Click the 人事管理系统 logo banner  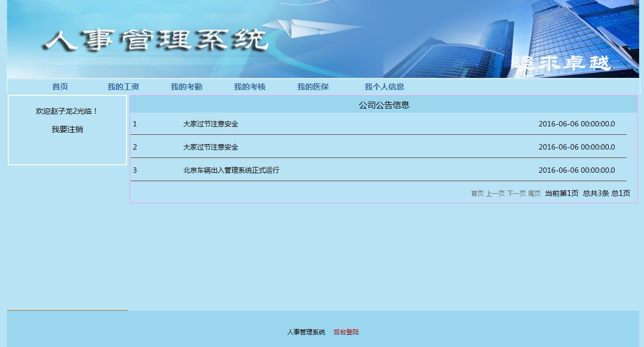point(155,39)
